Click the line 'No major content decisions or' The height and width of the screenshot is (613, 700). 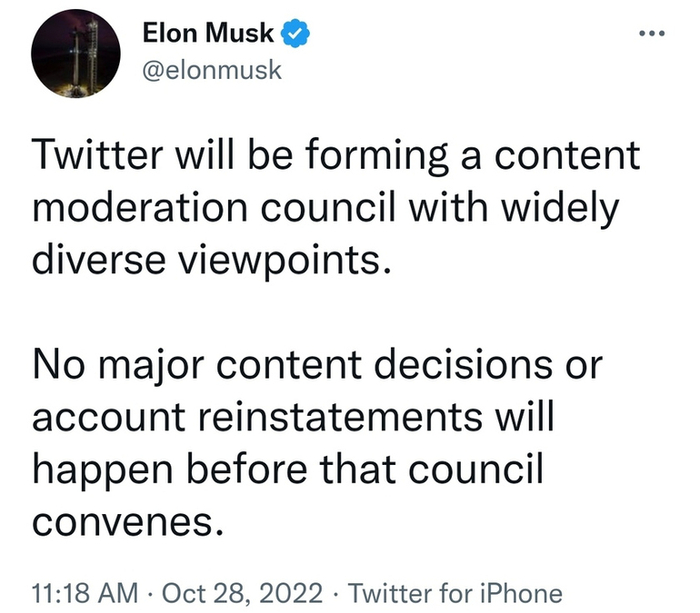[318, 366]
